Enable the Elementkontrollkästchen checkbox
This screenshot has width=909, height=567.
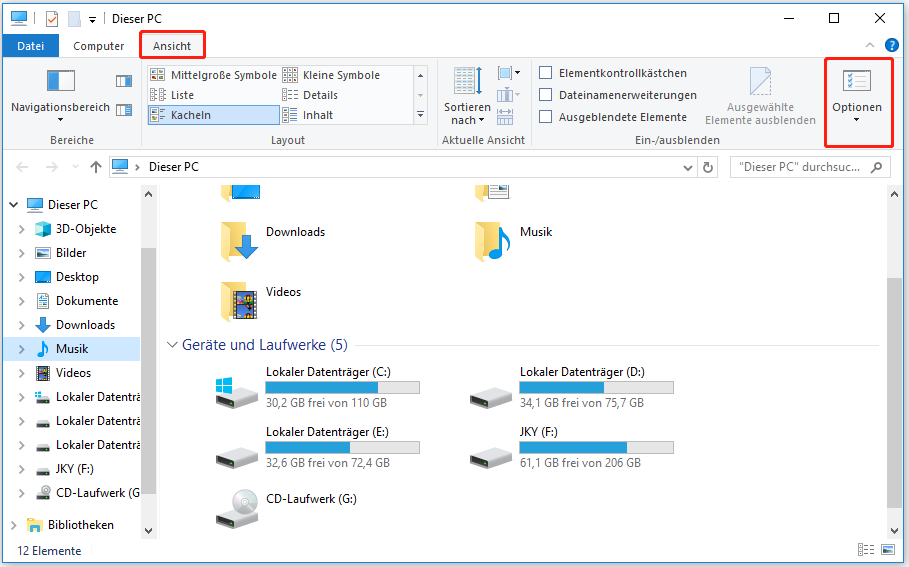click(x=546, y=73)
